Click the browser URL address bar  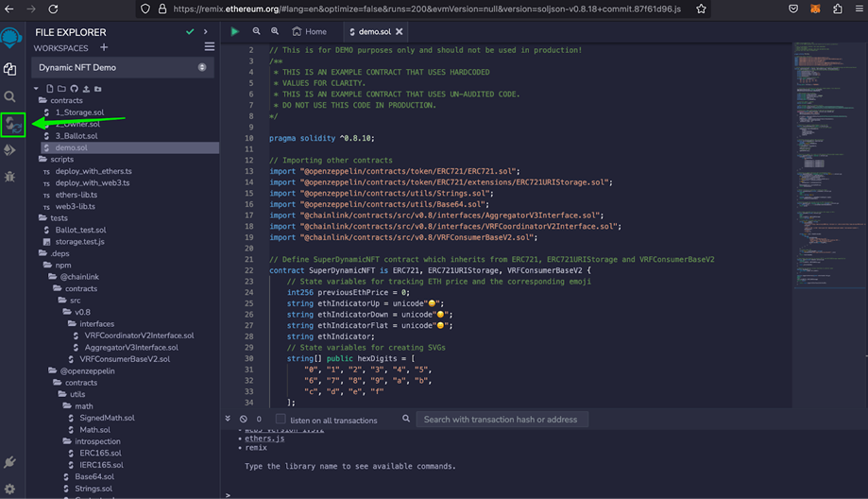(426, 9)
